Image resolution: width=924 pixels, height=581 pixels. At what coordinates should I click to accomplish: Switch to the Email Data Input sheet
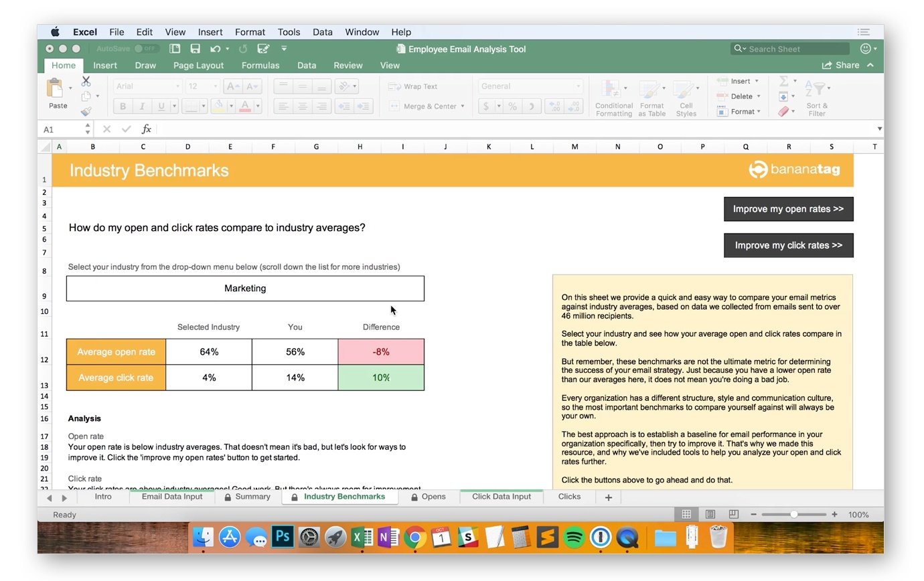172,497
